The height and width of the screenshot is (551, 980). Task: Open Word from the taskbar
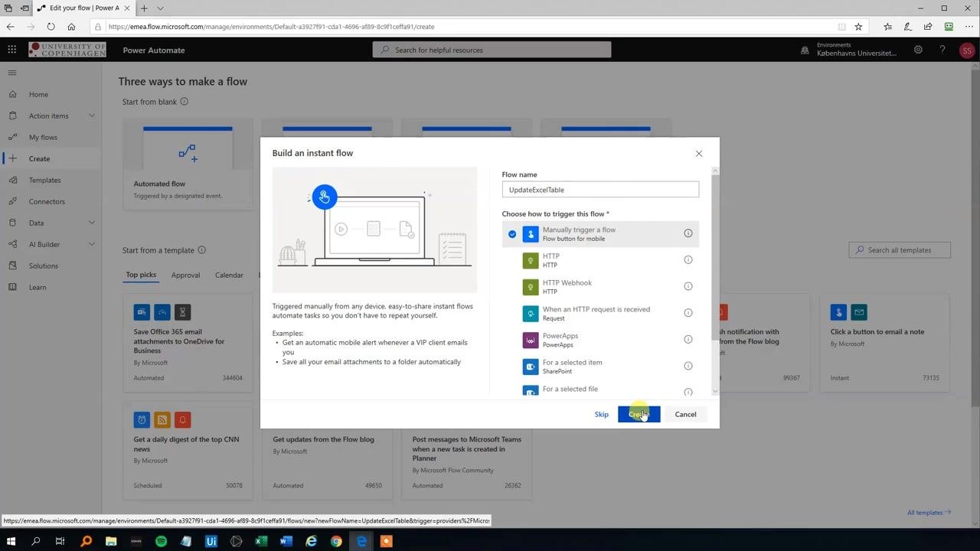click(286, 541)
